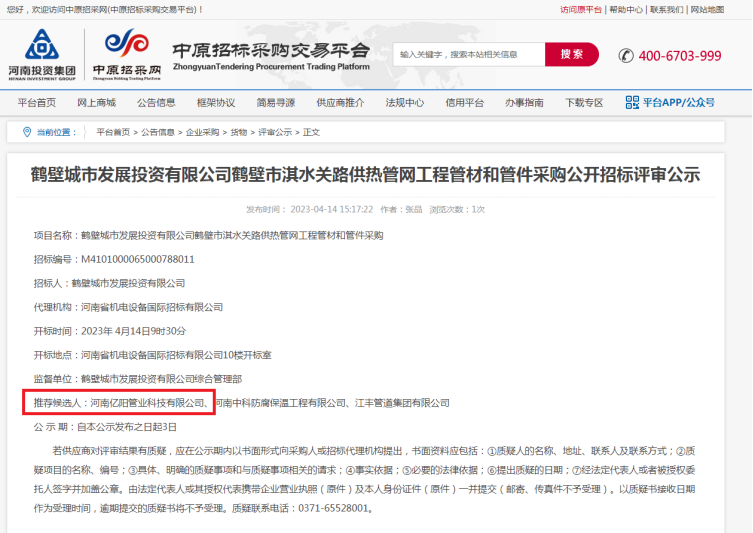753x533 pixels.
Task: Click the location pin icon by 当前位置
Action: 26,132
